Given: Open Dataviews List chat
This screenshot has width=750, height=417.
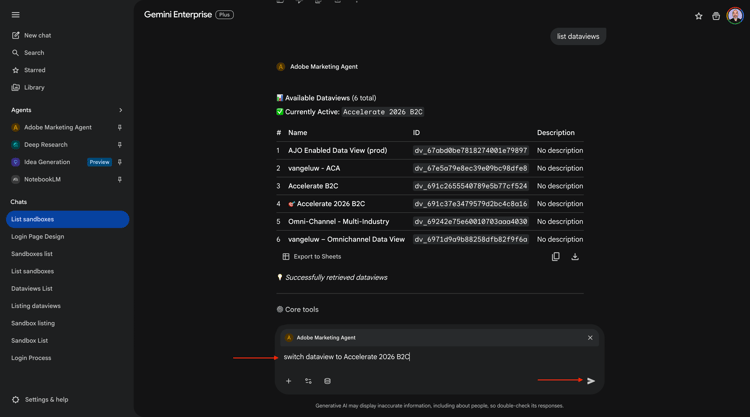Looking at the screenshot, I should (x=32, y=288).
